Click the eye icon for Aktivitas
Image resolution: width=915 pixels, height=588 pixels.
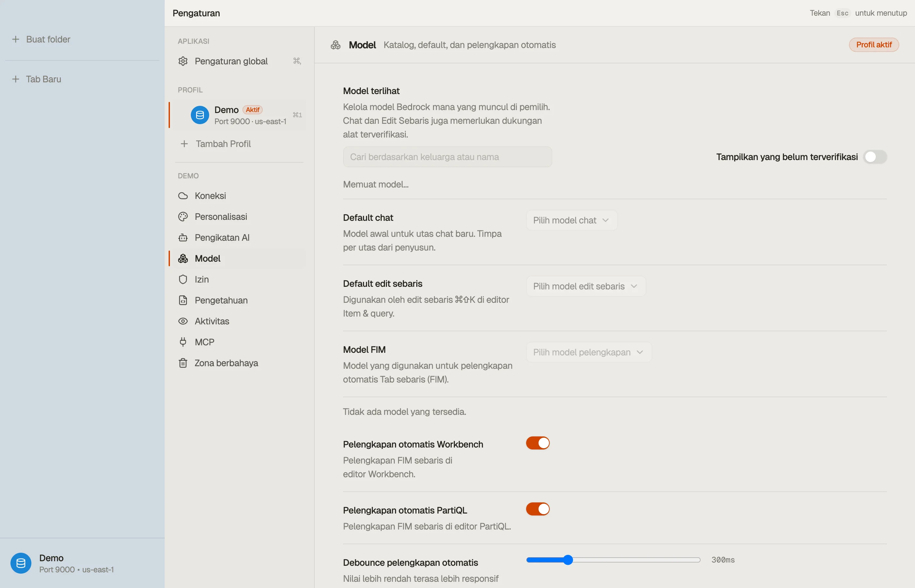coord(183,321)
